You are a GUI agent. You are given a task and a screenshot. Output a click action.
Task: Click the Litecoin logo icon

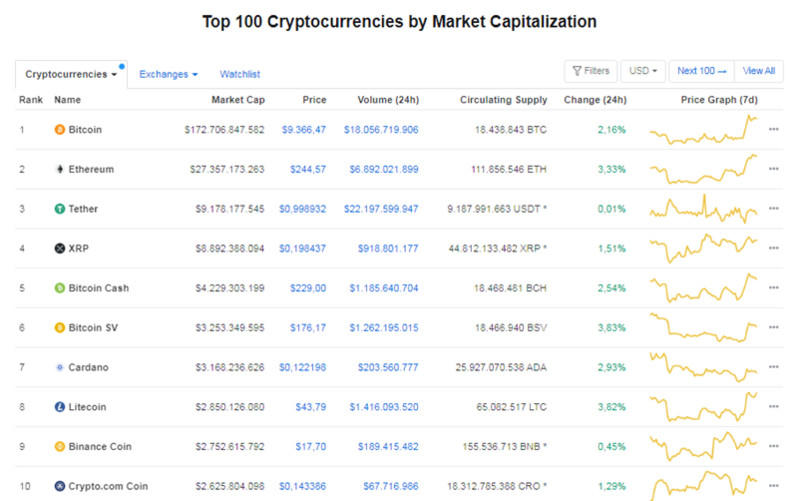click(x=59, y=407)
